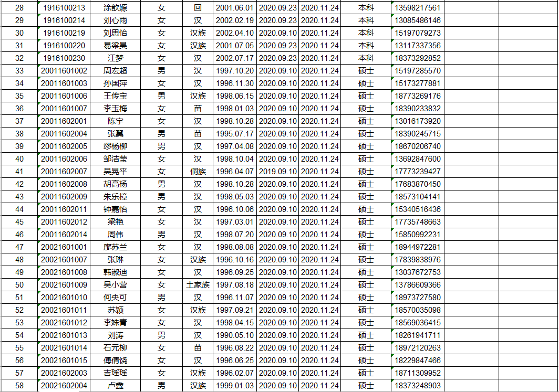Image resolution: width=559 pixels, height=392 pixels.
Task: Click the phone number cell 18229847466
Action: 418,361
